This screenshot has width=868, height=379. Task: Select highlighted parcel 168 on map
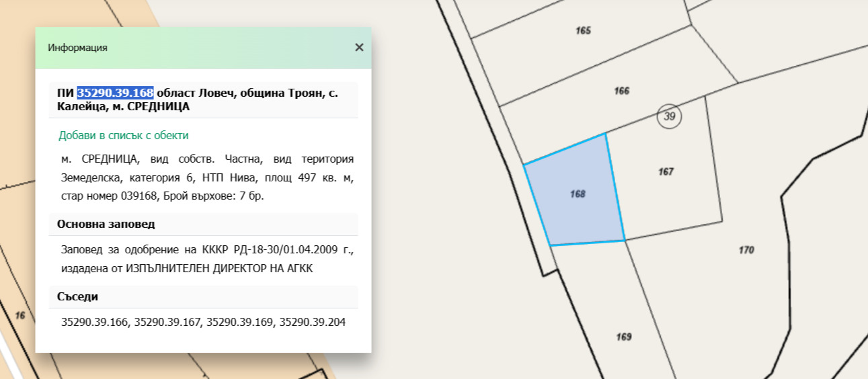[x=577, y=194]
